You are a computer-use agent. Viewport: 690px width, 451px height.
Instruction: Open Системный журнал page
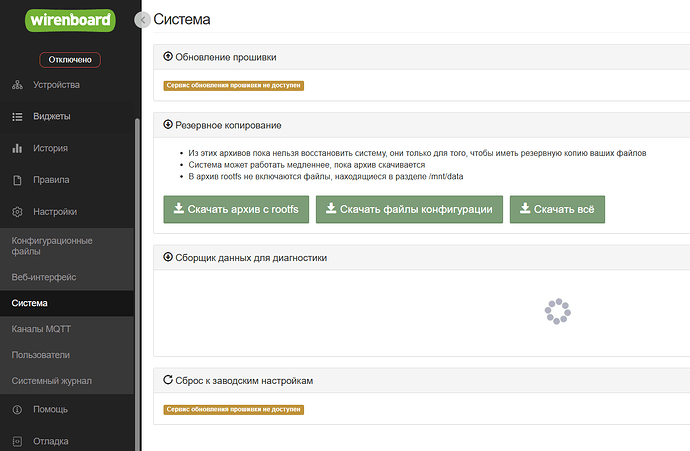(51, 381)
